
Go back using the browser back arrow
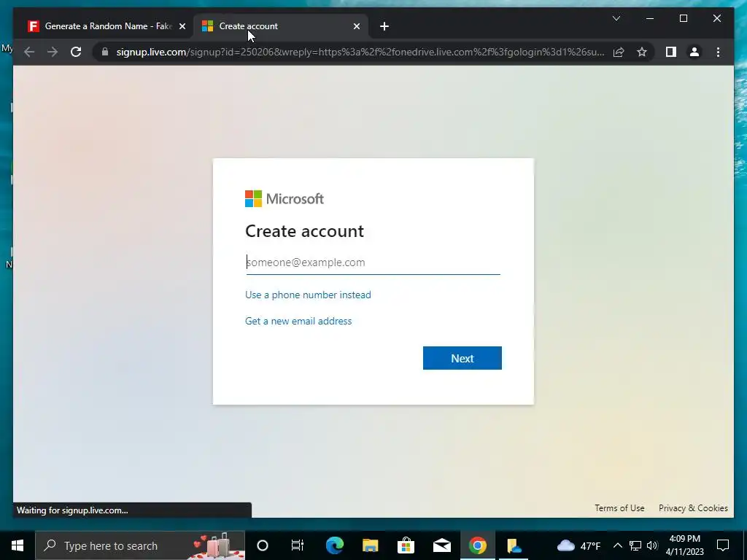(29, 52)
